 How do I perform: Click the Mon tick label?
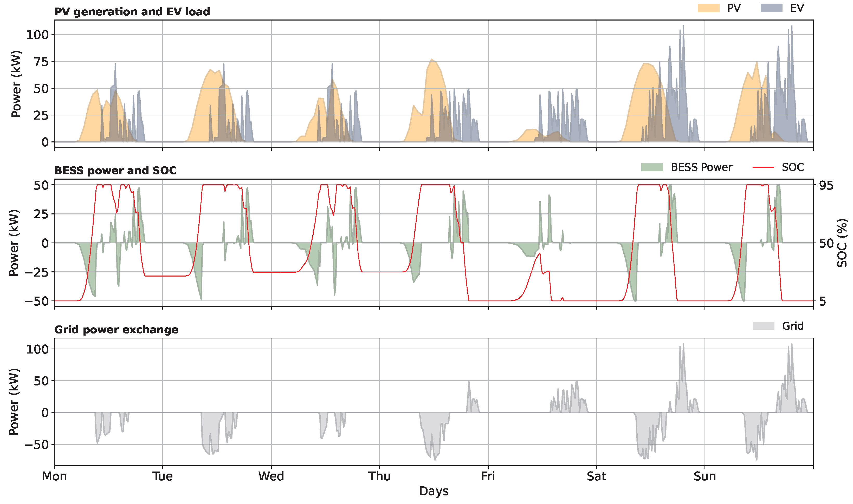coord(54,476)
